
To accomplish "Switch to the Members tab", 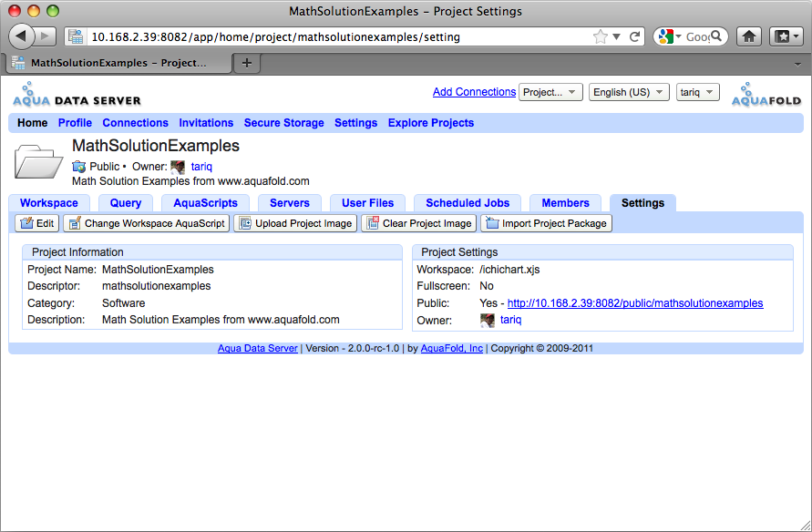I will (566, 203).
